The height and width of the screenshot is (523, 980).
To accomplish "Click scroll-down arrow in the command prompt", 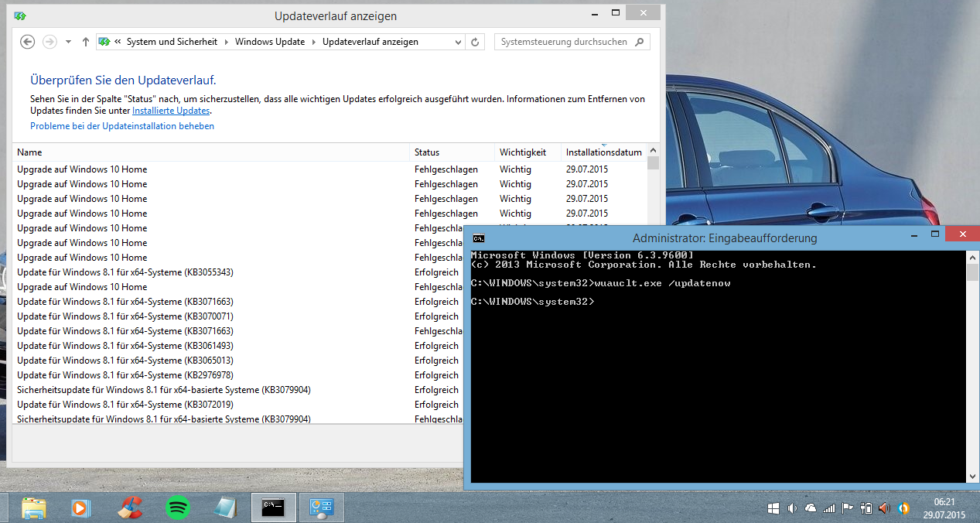I will pyautogui.click(x=972, y=477).
